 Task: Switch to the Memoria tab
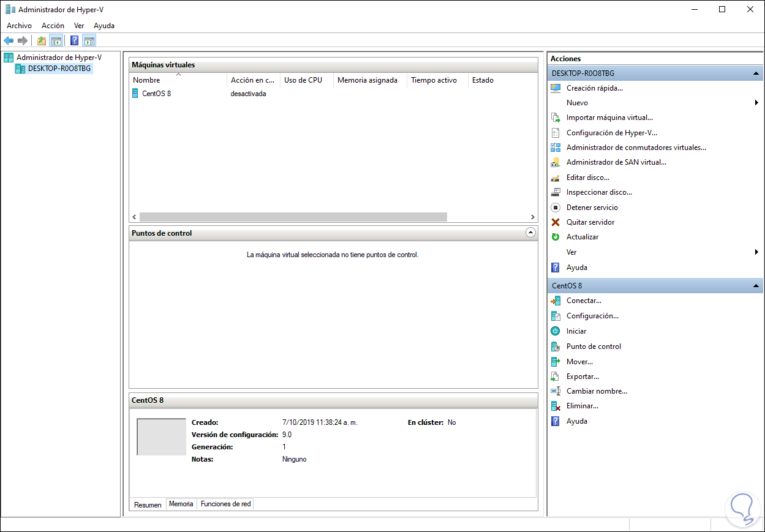[x=181, y=504]
